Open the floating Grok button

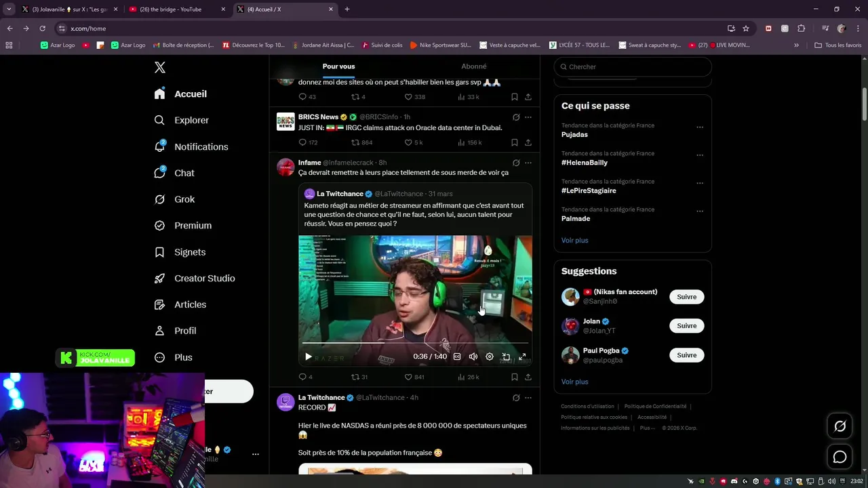pos(840,426)
